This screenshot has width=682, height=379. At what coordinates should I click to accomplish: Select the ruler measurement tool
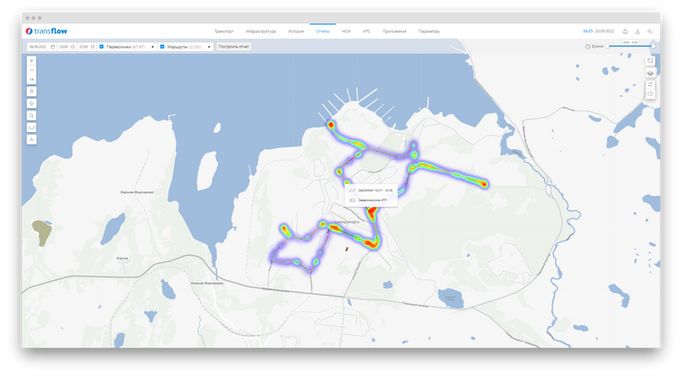click(x=31, y=127)
